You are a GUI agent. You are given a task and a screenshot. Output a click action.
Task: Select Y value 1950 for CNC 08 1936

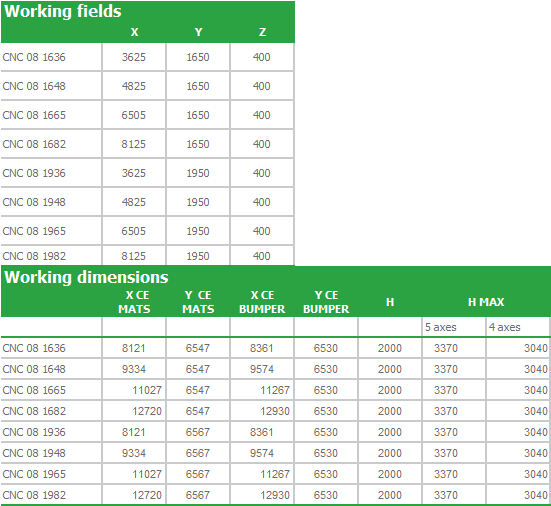pos(198,173)
